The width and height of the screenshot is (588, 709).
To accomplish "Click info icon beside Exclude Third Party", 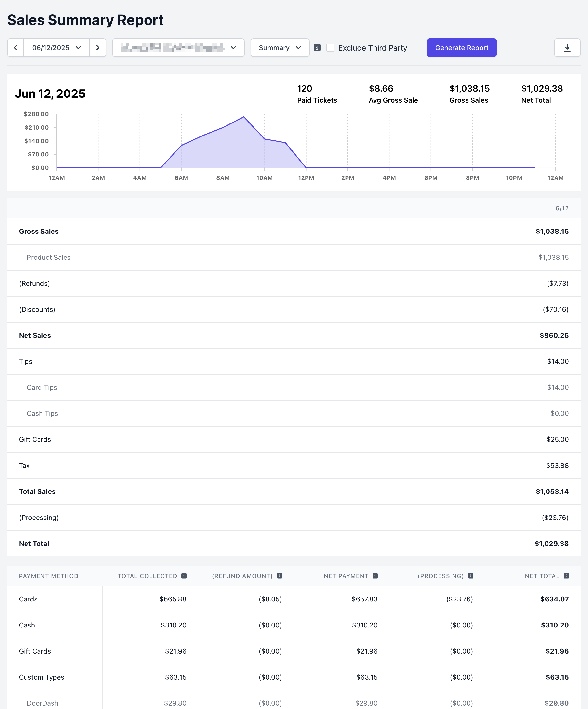I will [317, 48].
